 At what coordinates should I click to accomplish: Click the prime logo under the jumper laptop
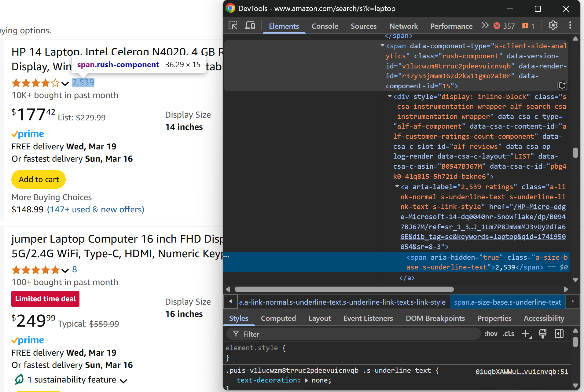point(28,340)
